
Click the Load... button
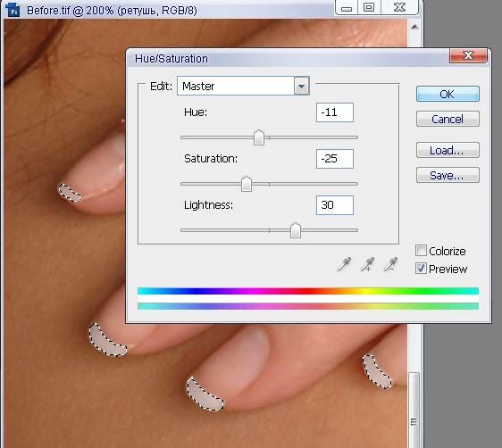pyautogui.click(x=448, y=150)
